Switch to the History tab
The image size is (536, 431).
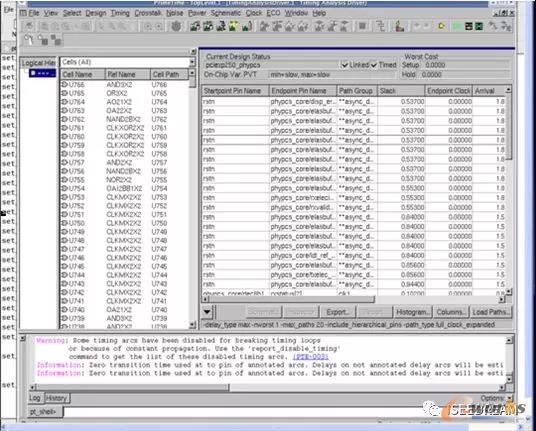(56, 398)
